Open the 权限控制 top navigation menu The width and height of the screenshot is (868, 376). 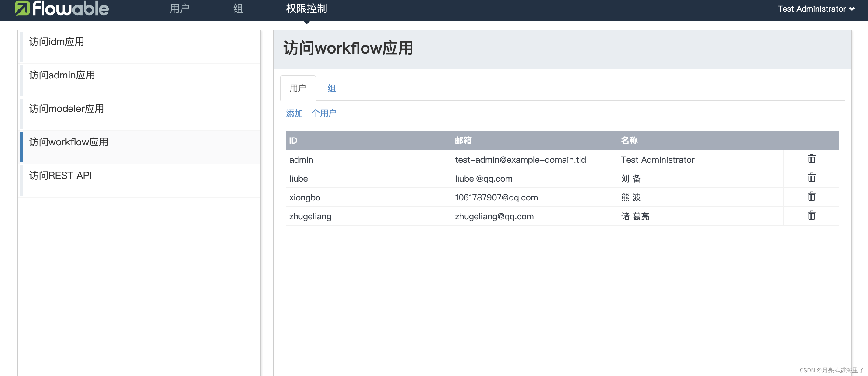pos(306,9)
